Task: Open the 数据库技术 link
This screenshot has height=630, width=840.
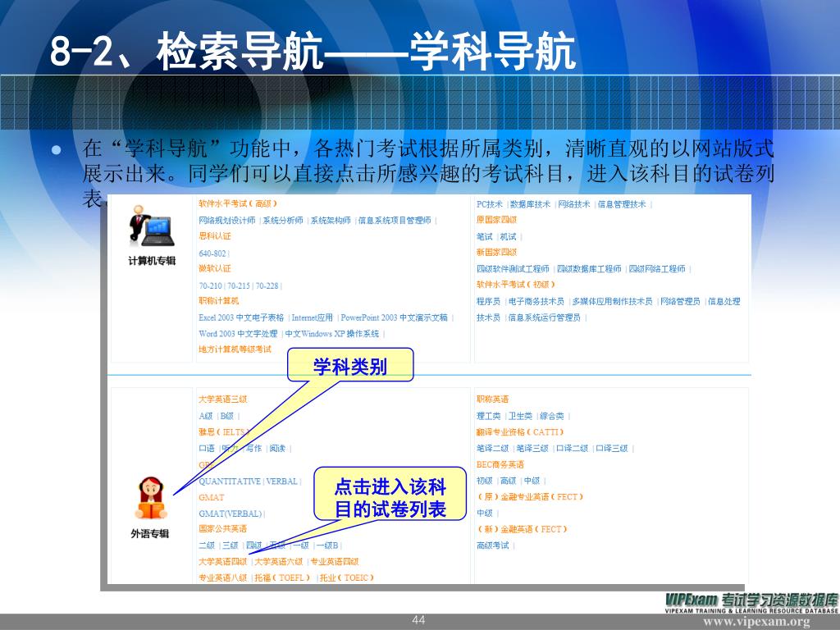Action: (530, 204)
